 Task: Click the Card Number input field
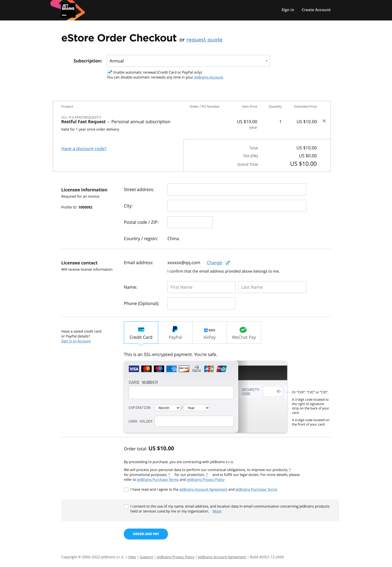pyautogui.click(x=181, y=393)
